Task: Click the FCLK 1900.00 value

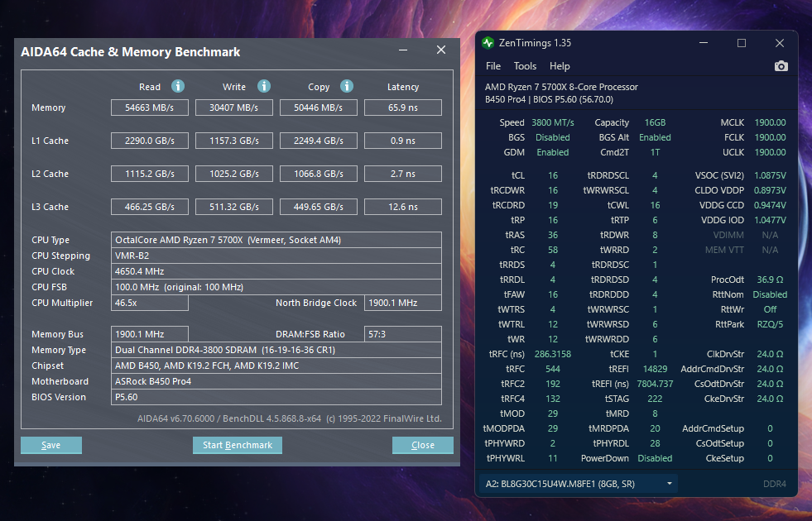Action: point(770,137)
